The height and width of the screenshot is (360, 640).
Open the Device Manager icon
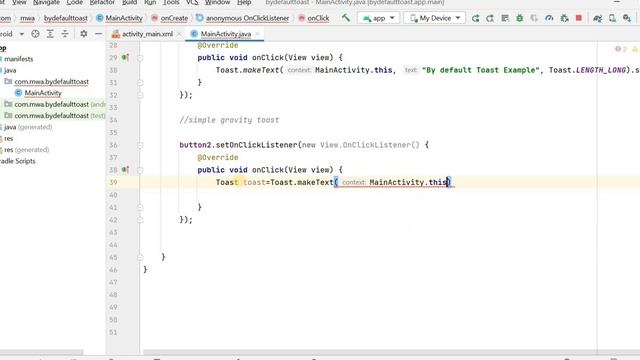612,18
